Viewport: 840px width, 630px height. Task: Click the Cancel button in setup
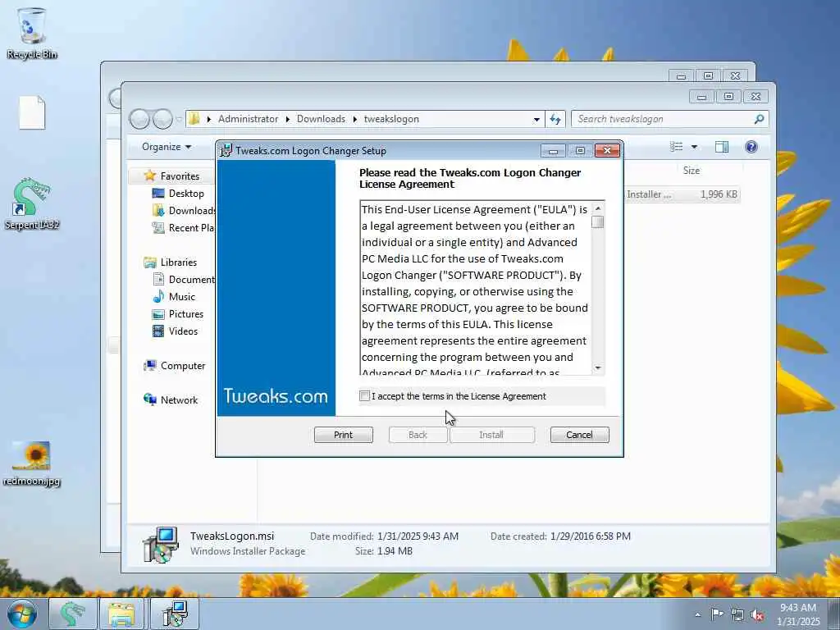[x=580, y=435]
